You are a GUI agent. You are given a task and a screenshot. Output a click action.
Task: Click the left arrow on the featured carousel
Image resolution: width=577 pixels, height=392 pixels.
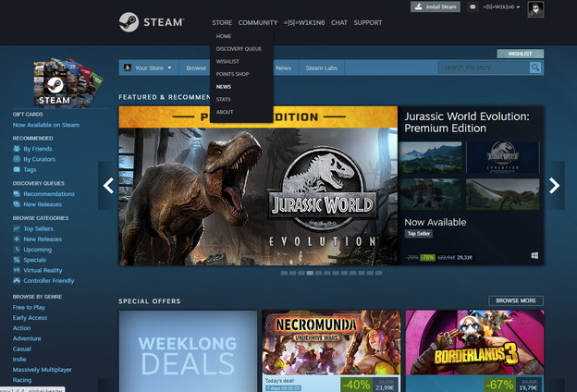[108, 186]
